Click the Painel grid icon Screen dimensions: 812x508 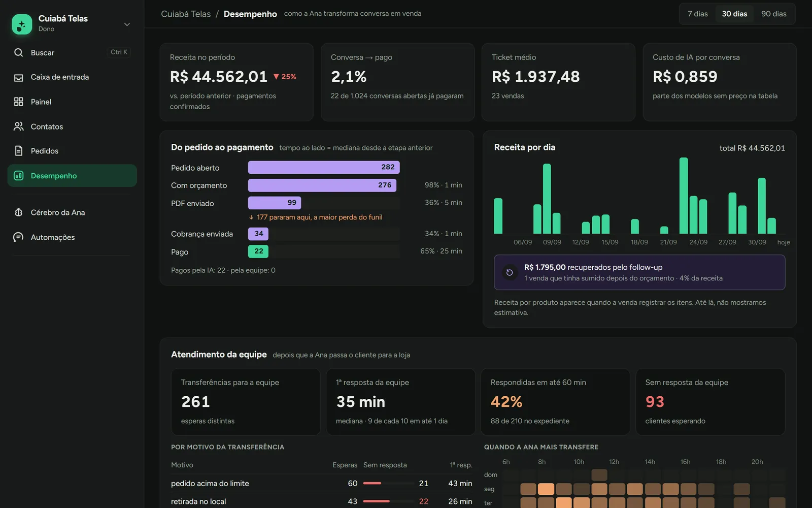click(19, 102)
